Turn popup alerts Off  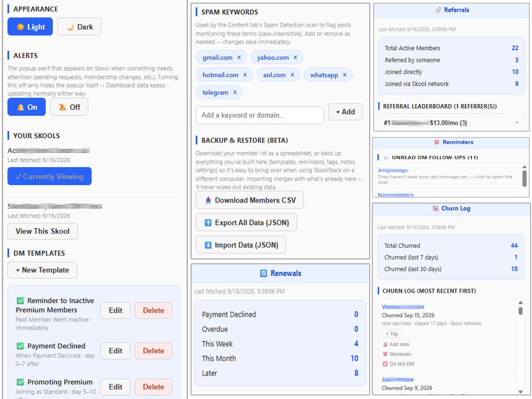[69, 107]
